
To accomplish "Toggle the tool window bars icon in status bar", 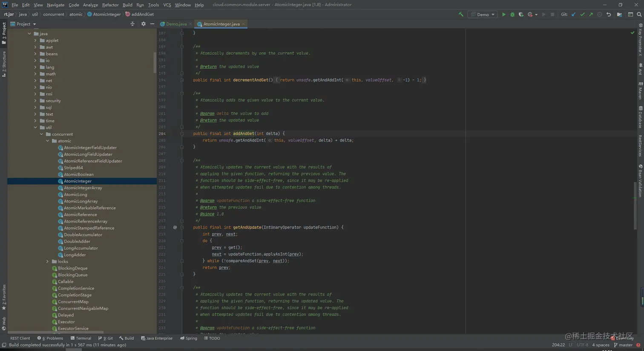I will tap(4, 345).
